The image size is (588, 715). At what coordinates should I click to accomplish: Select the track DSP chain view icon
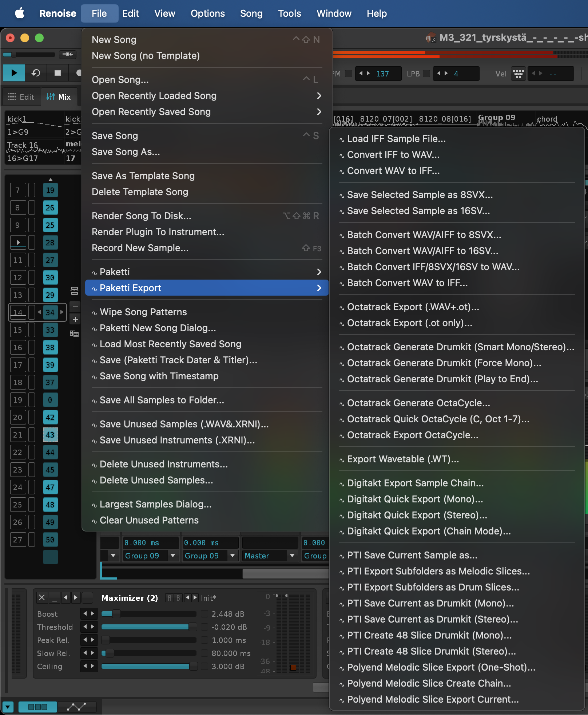coord(37,707)
